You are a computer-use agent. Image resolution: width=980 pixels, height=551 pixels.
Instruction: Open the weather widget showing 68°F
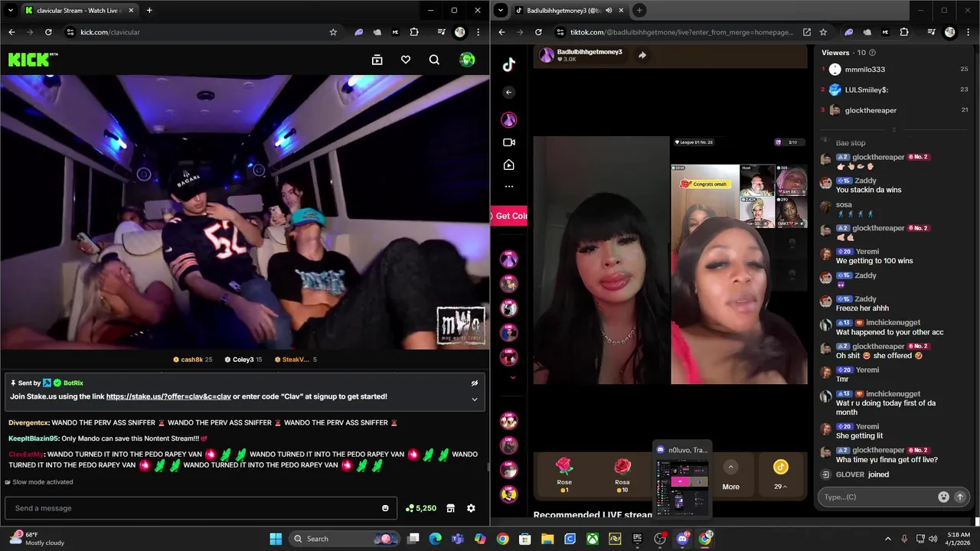click(38, 539)
